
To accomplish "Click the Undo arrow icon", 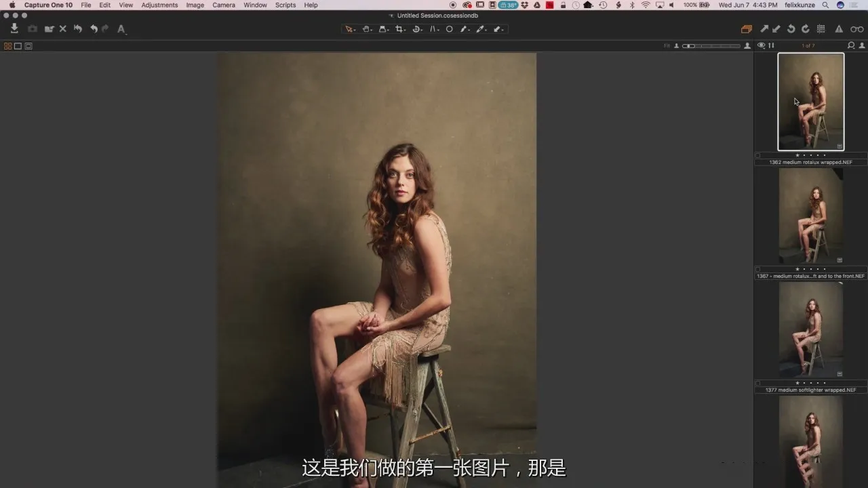I will click(94, 29).
